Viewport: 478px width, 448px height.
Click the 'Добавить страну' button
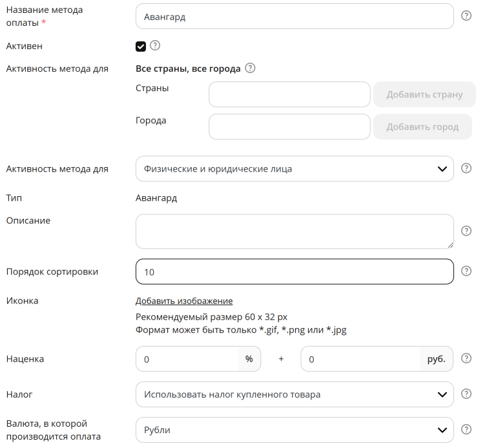coord(424,94)
